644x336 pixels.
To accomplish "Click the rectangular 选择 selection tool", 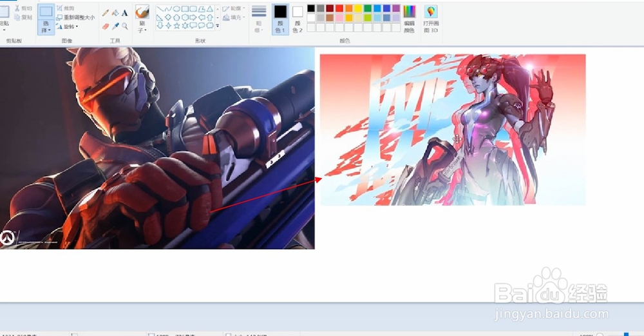I will tap(46, 12).
